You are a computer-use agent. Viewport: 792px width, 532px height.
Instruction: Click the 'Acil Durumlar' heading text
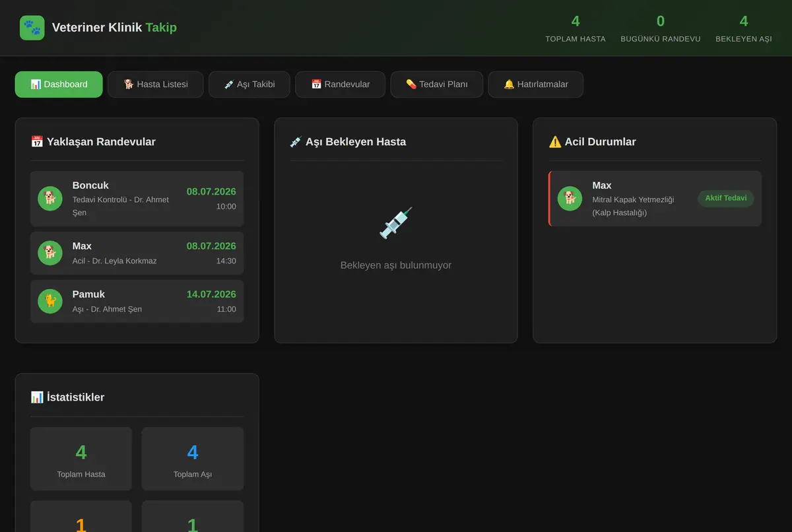[x=601, y=142]
